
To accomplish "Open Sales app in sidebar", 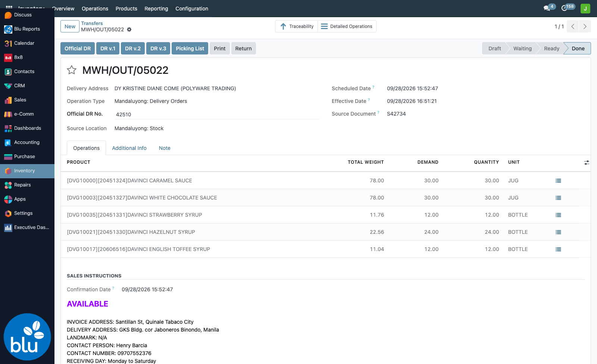I will coord(27,100).
